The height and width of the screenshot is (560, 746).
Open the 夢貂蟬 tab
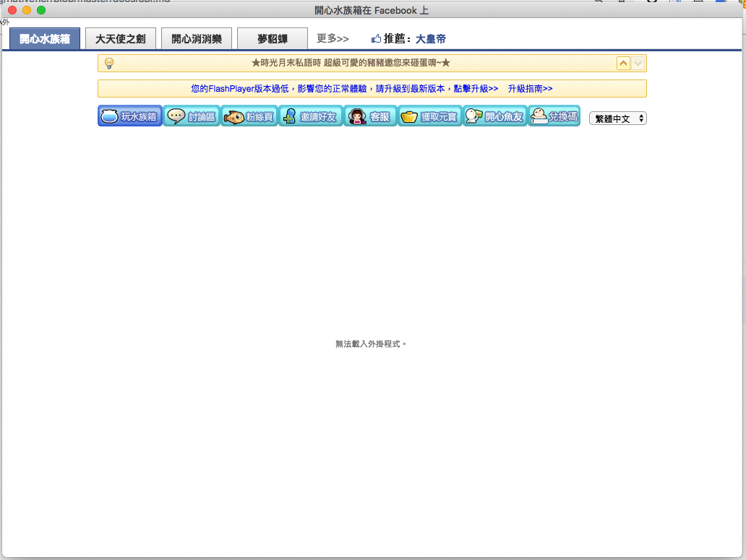[272, 39]
